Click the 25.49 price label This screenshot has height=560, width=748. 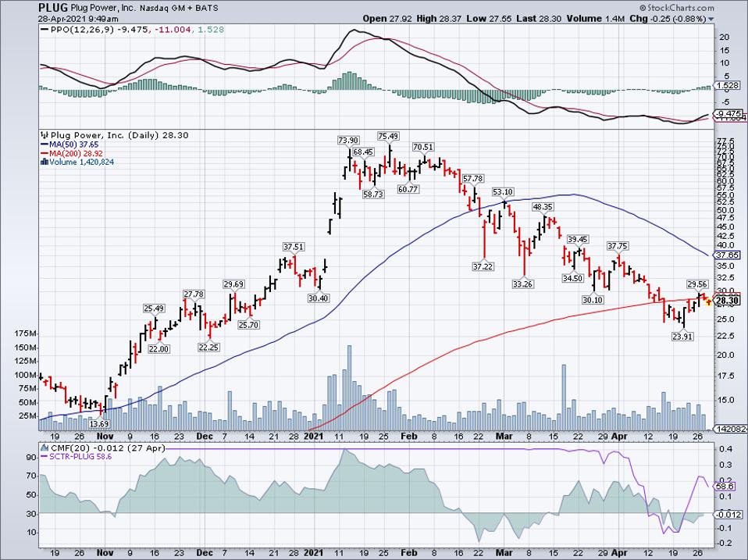(x=154, y=309)
